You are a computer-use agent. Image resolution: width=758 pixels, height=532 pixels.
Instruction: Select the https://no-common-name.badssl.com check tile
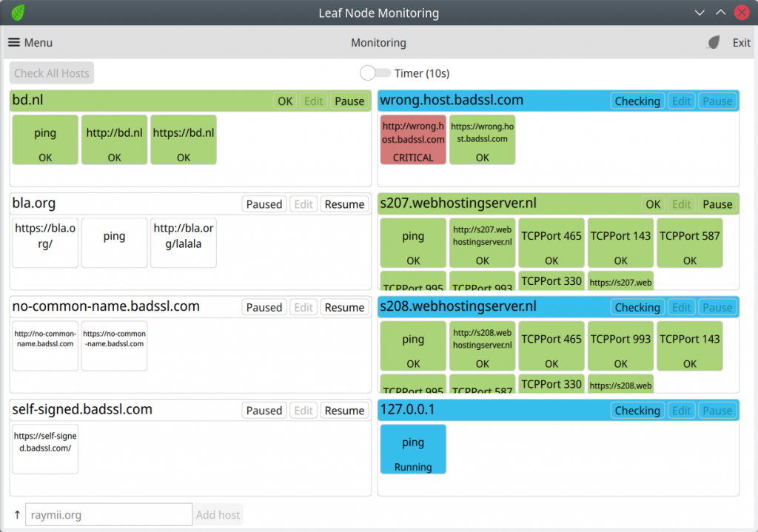point(114,346)
